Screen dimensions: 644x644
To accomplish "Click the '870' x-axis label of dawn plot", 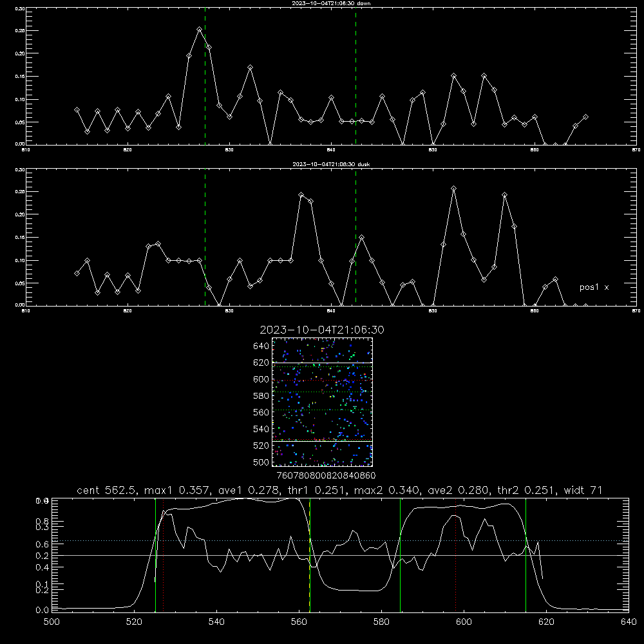I will point(636,150).
